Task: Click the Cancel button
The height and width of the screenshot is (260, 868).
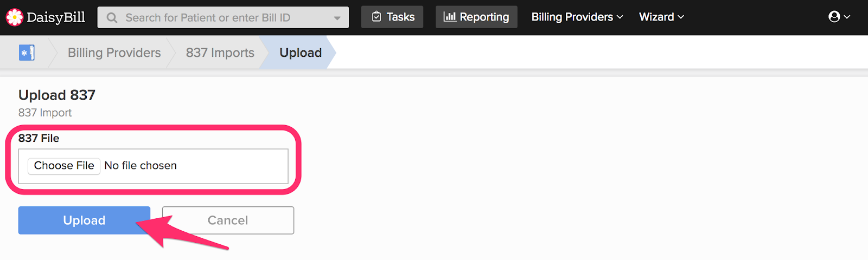Action: click(228, 220)
